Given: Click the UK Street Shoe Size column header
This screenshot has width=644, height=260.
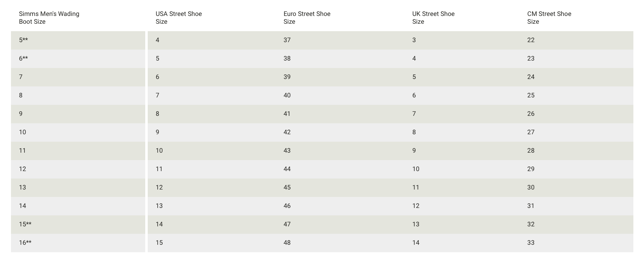Looking at the screenshot, I should [x=433, y=18].
